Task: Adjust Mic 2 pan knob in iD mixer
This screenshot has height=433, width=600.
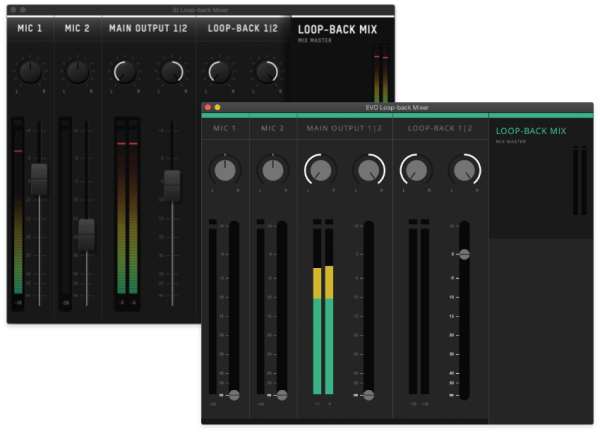Action: click(x=78, y=72)
